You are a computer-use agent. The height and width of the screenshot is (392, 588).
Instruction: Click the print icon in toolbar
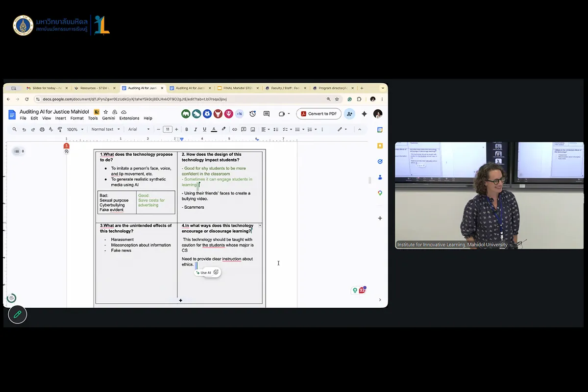coord(42,129)
